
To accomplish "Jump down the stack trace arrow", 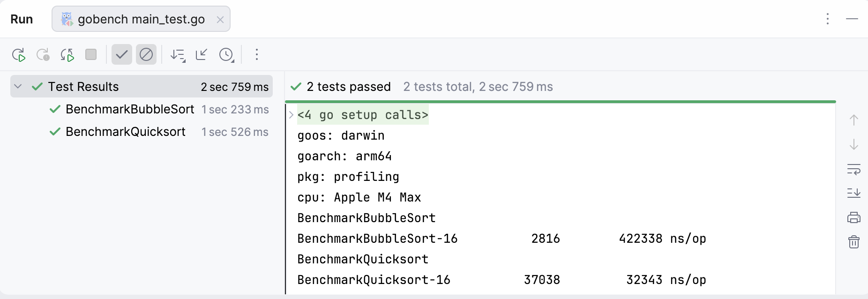I will (854, 144).
